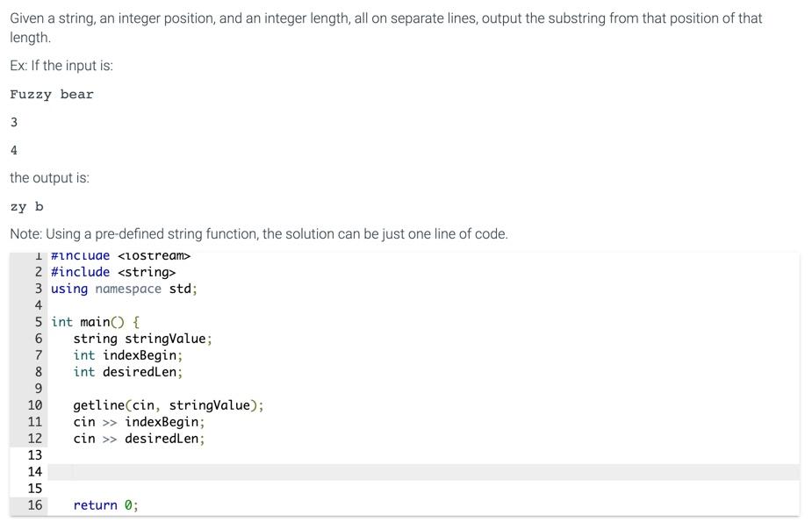Click the 'cin >> desiredLen;' line
812x522 pixels.
[139, 439]
